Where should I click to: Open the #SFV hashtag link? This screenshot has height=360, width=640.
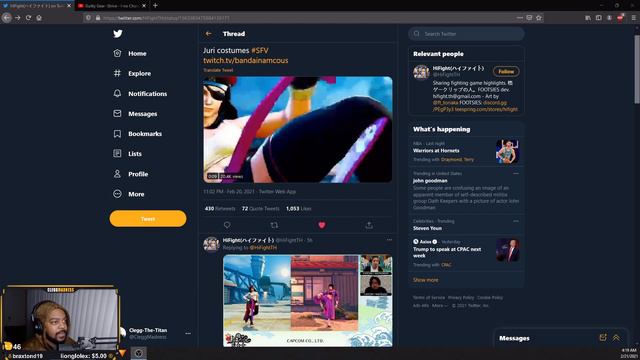click(x=260, y=50)
